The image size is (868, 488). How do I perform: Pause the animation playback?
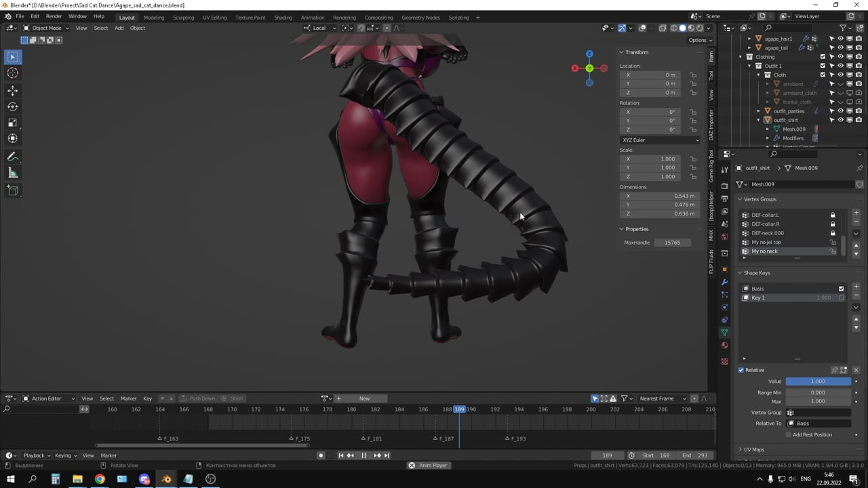(363, 455)
